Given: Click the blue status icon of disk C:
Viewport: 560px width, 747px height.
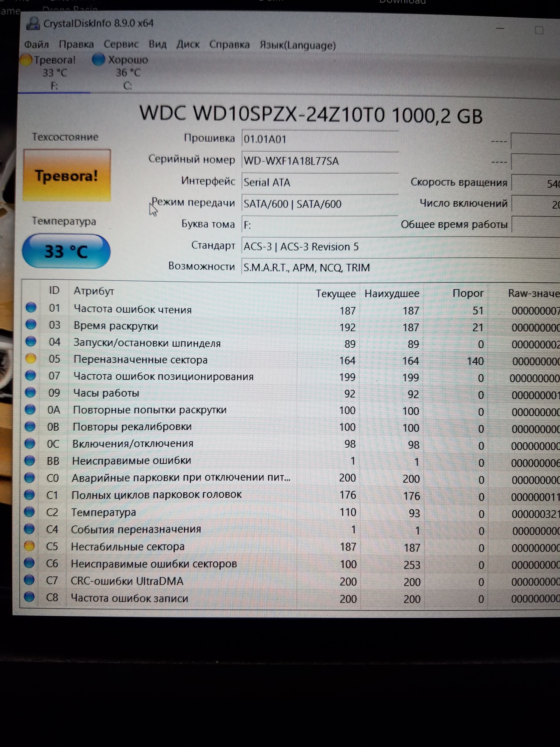Looking at the screenshot, I should point(98,60).
